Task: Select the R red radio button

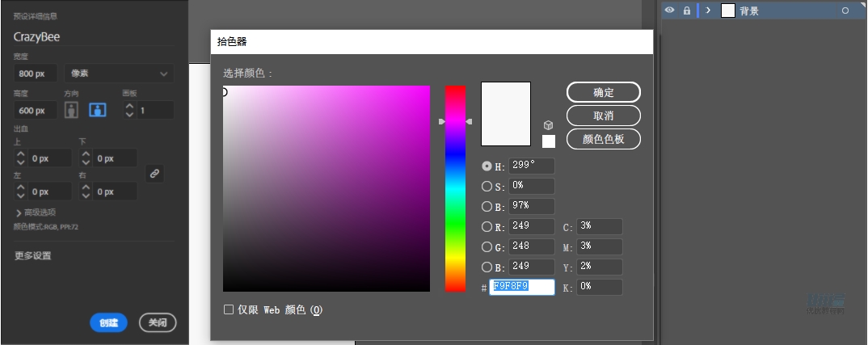Action: [x=487, y=226]
